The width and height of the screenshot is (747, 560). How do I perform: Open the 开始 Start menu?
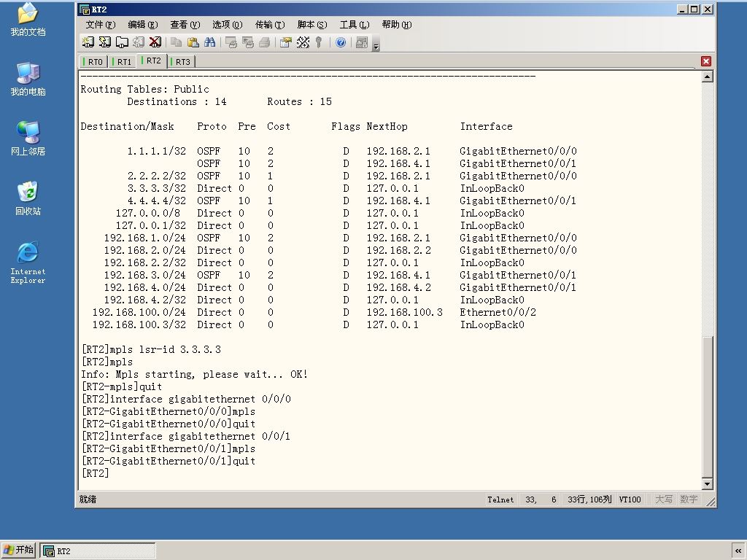pos(18,551)
